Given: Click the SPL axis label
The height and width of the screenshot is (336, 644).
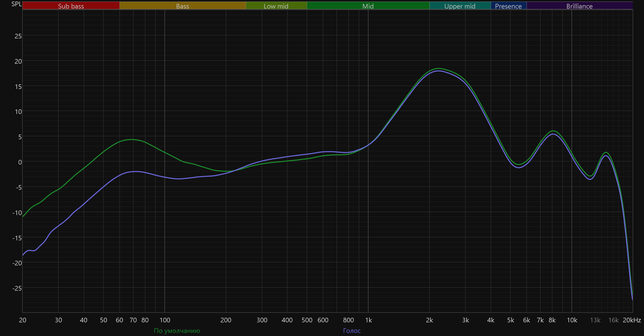Looking at the screenshot, I should (16, 4).
